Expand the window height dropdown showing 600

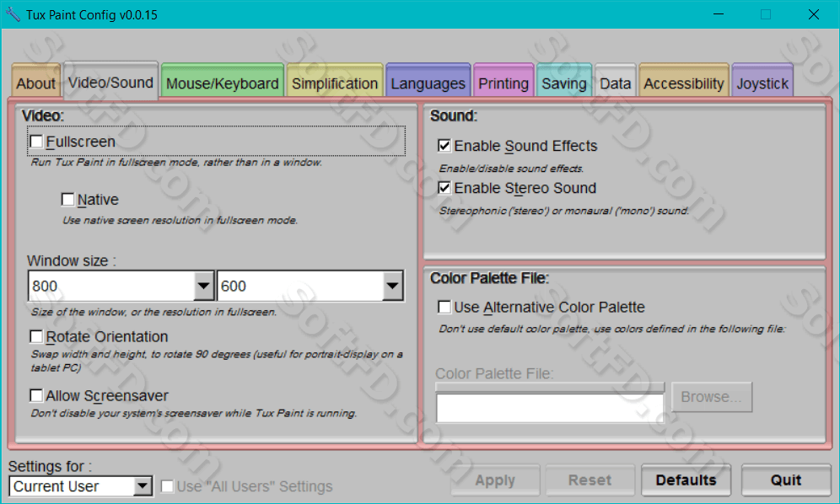point(393,286)
